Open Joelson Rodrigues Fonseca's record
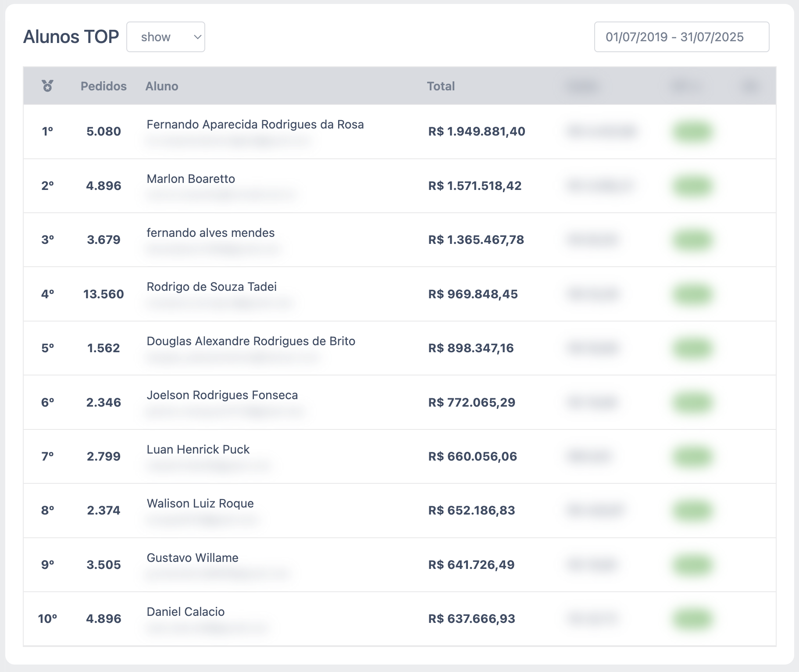The width and height of the screenshot is (799, 672). coord(222,395)
